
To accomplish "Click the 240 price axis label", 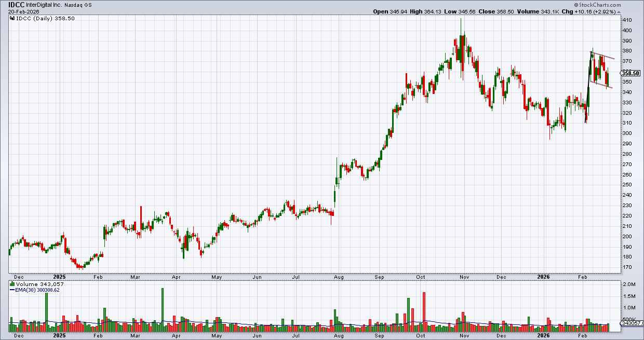I will pyautogui.click(x=627, y=195).
